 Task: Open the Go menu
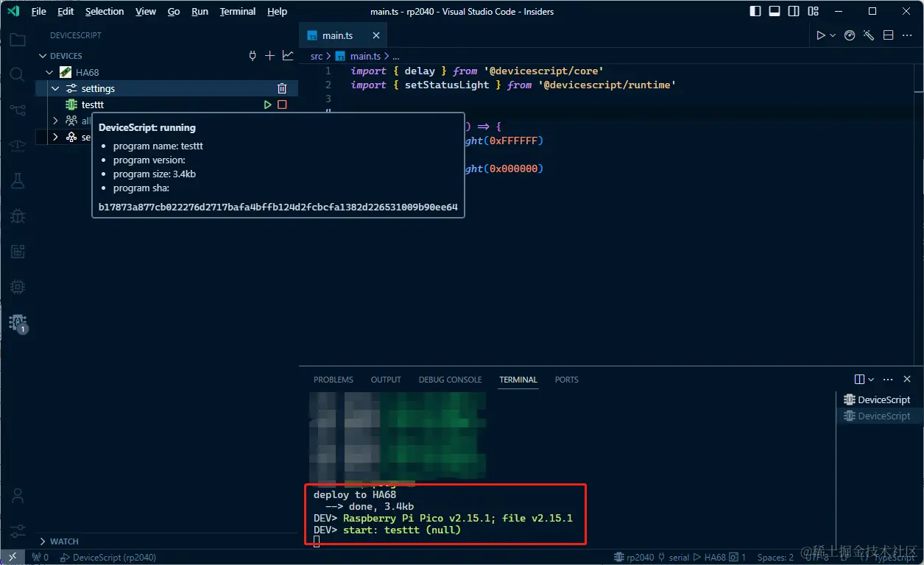coord(174,11)
